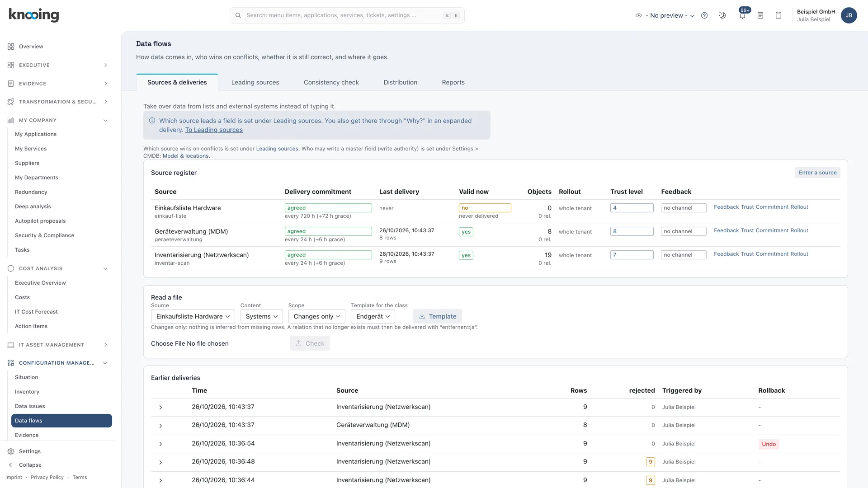The height and width of the screenshot is (488, 868).
Task: Toggle the dark mode moon icon
Action: click(722, 15)
